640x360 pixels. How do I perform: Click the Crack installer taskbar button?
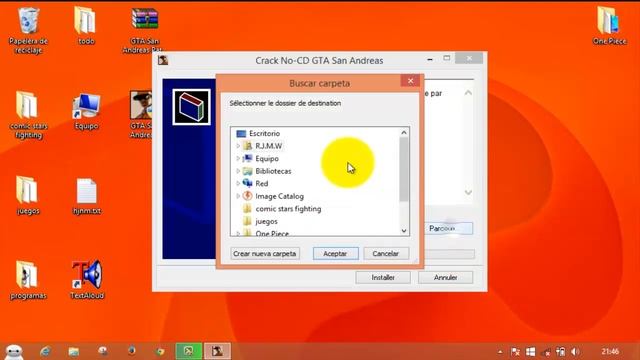[217, 351]
